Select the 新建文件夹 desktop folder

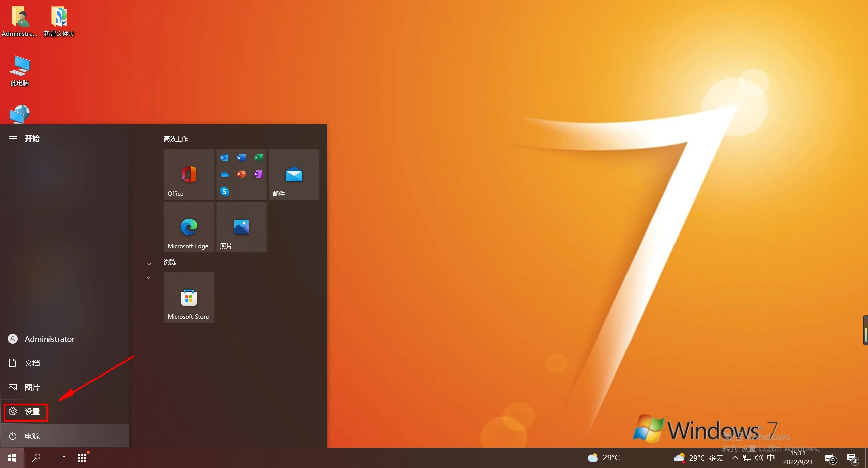click(x=59, y=22)
